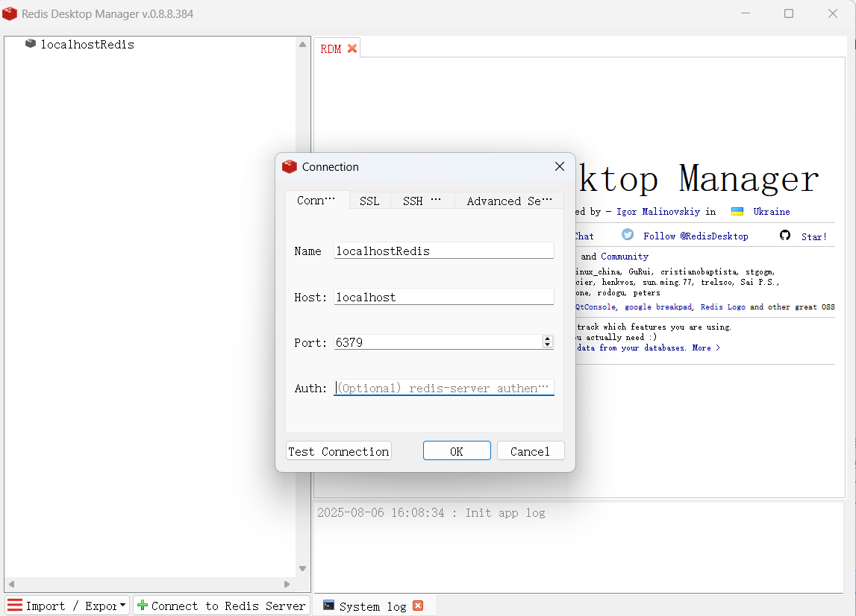The image size is (856, 616).
Task: Select the localhostRedis connection in tree
Action: click(x=87, y=45)
